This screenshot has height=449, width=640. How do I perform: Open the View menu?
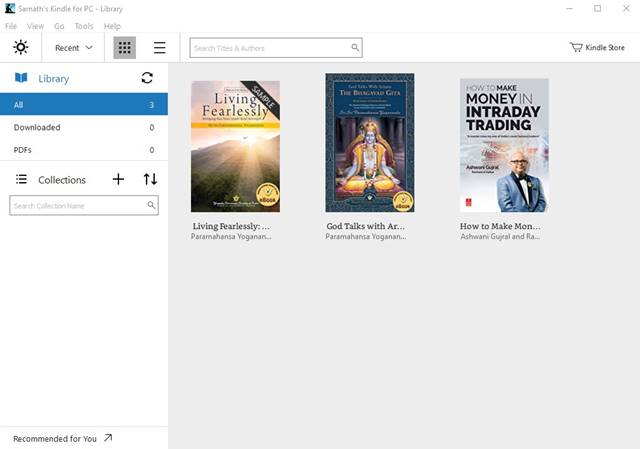click(x=36, y=26)
